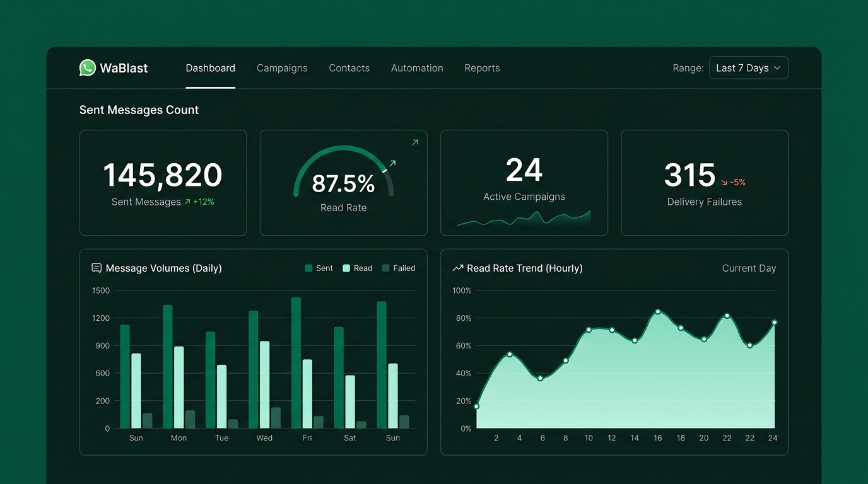The width and height of the screenshot is (868, 484).
Task: Open the Reports page
Action: pyautogui.click(x=482, y=68)
